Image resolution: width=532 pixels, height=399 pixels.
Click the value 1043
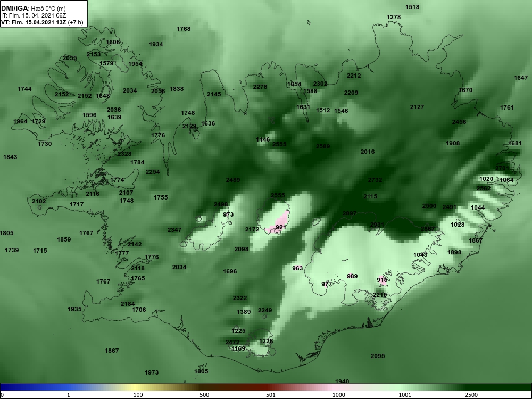click(x=420, y=255)
